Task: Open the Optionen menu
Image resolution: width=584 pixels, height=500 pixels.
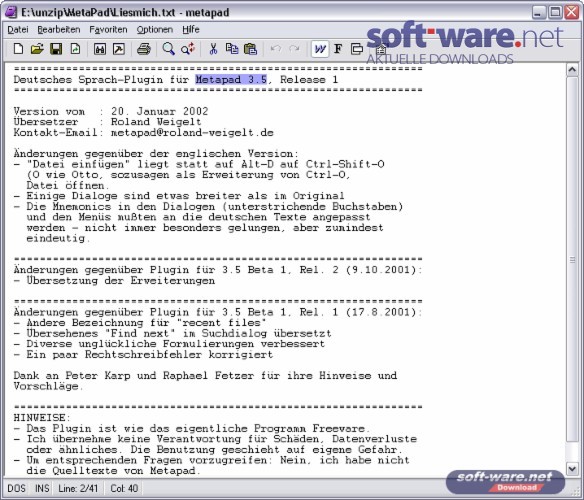Action: pyautogui.click(x=155, y=29)
